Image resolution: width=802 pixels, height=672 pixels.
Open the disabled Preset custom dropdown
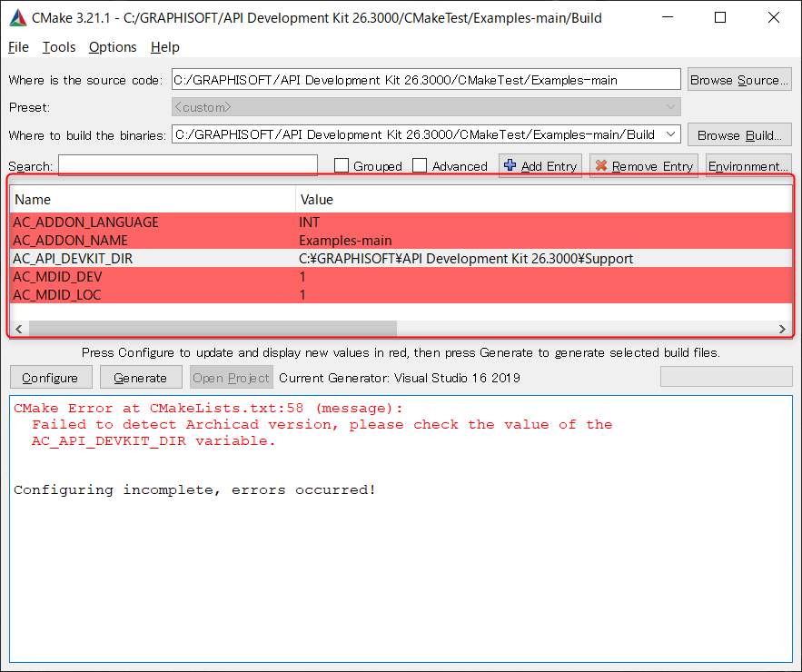[426, 107]
